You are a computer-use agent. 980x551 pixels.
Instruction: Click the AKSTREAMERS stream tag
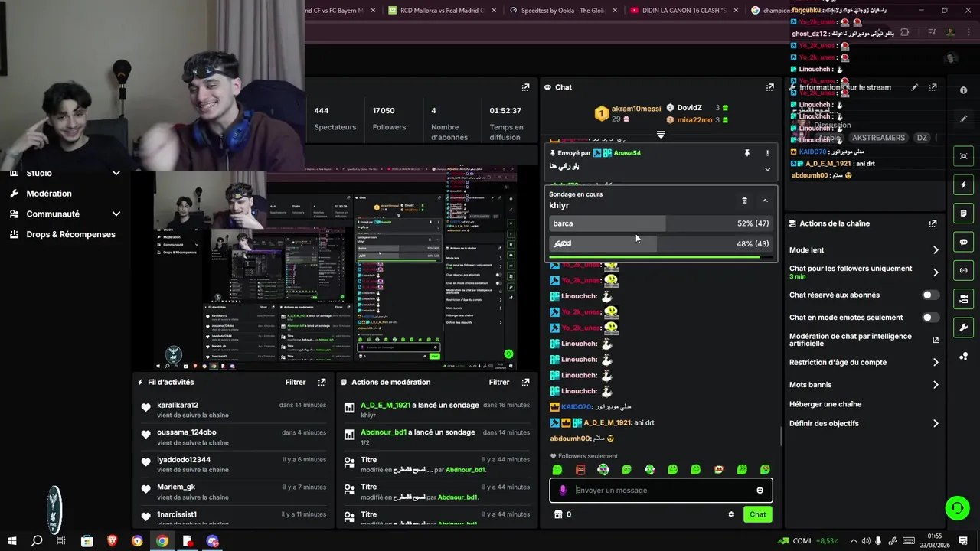pos(878,138)
